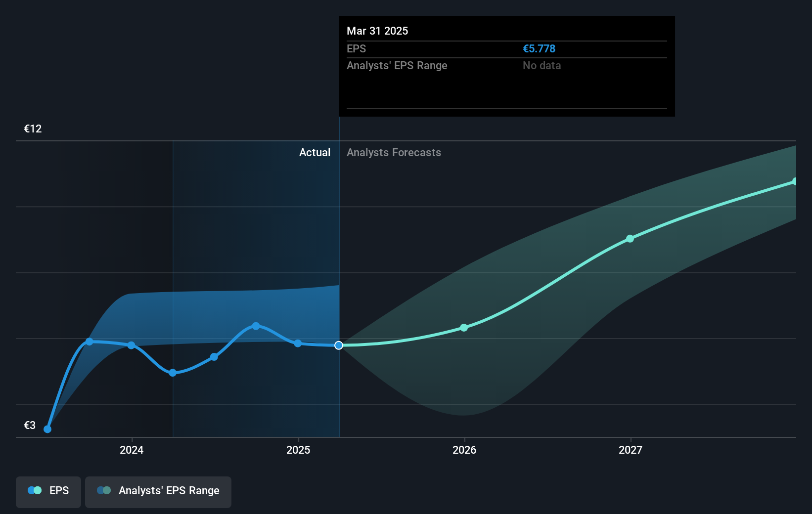
Task: Click the €3 y-axis label
Action: [x=30, y=425]
